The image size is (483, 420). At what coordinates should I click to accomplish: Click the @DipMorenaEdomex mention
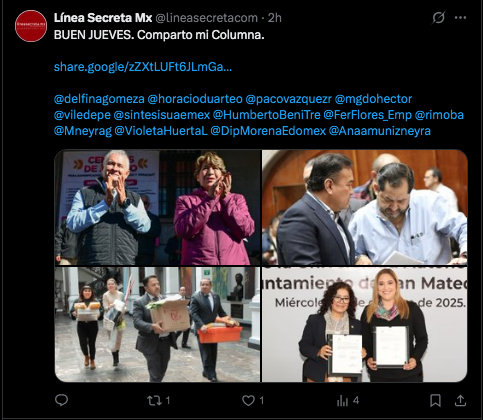tap(268, 131)
